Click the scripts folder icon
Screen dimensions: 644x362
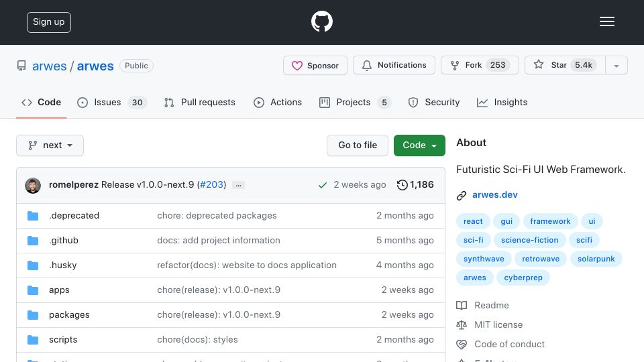pyautogui.click(x=33, y=340)
